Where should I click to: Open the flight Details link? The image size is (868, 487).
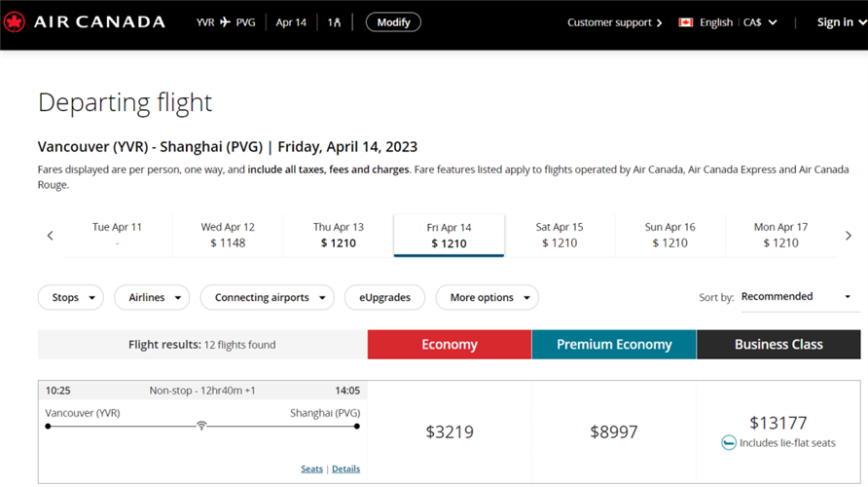coord(345,468)
